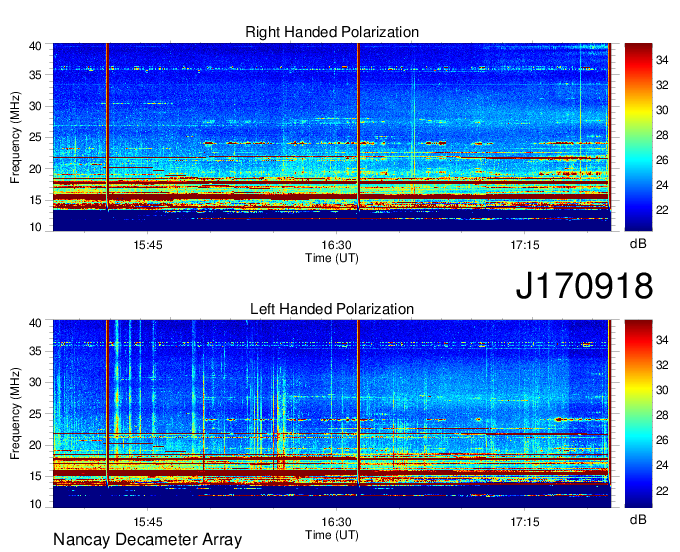Select the Frequency (MHz) label of the right-handed plot
This screenshot has width=680, height=552.
pos(15,137)
